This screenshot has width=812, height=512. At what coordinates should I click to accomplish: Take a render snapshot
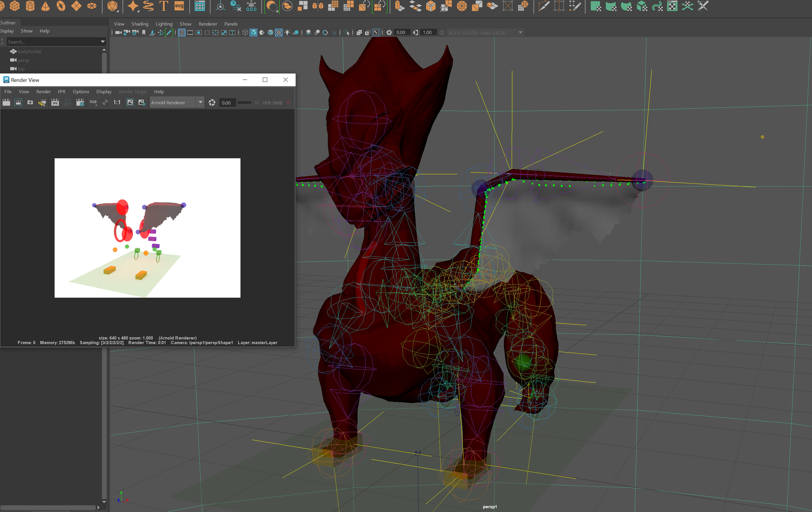click(30, 103)
